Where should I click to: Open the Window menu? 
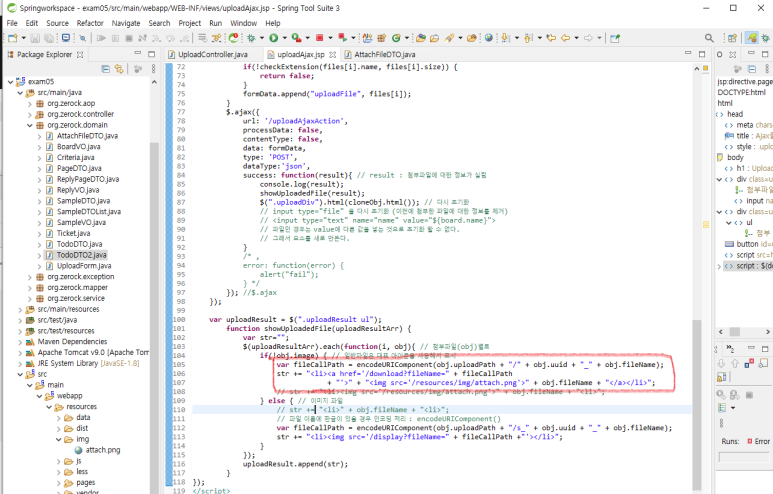point(244,23)
